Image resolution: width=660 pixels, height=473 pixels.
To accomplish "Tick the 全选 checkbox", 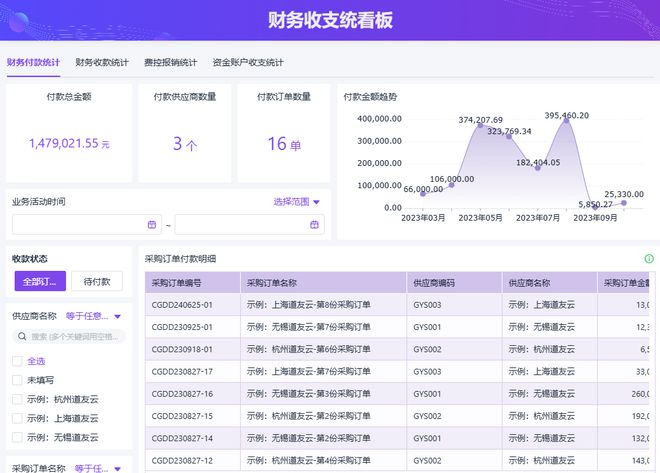I will click(17, 361).
